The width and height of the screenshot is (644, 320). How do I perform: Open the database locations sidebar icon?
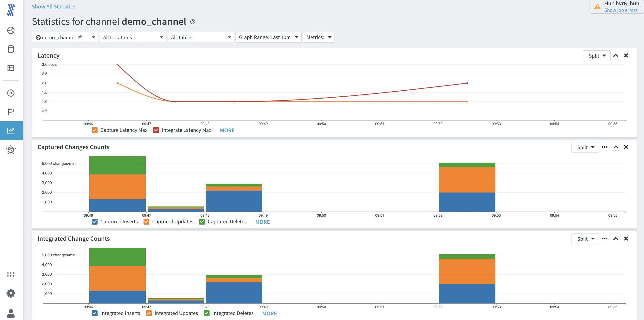click(11, 49)
